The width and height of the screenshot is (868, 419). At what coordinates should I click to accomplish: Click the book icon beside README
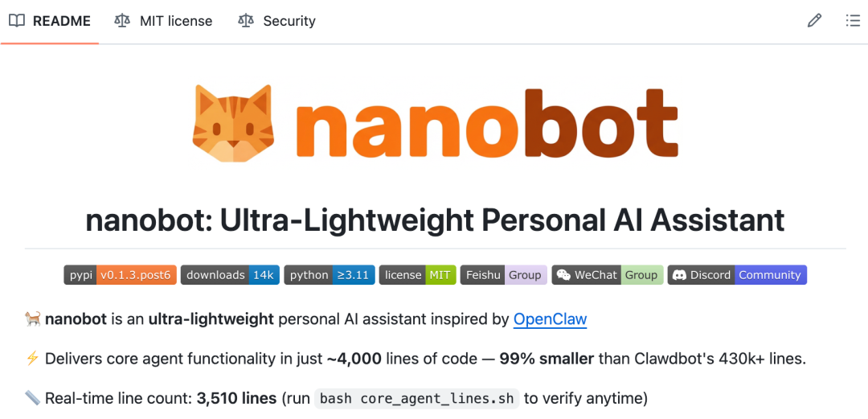[17, 21]
